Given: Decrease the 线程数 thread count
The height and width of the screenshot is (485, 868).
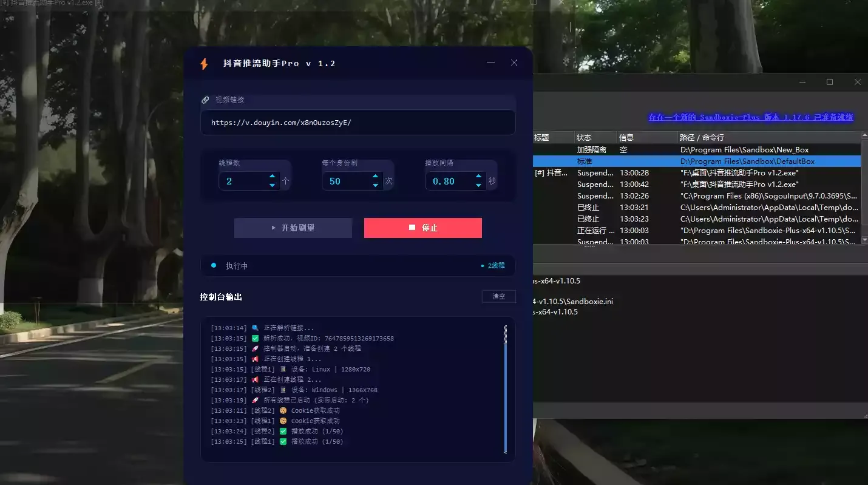Looking at the screenshot, I should click(x=272, y=185).
